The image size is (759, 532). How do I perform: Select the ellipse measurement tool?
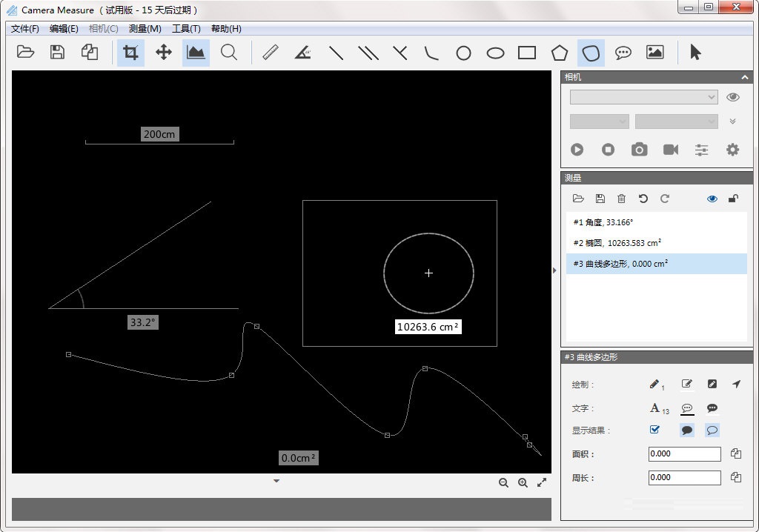(494, 52)
